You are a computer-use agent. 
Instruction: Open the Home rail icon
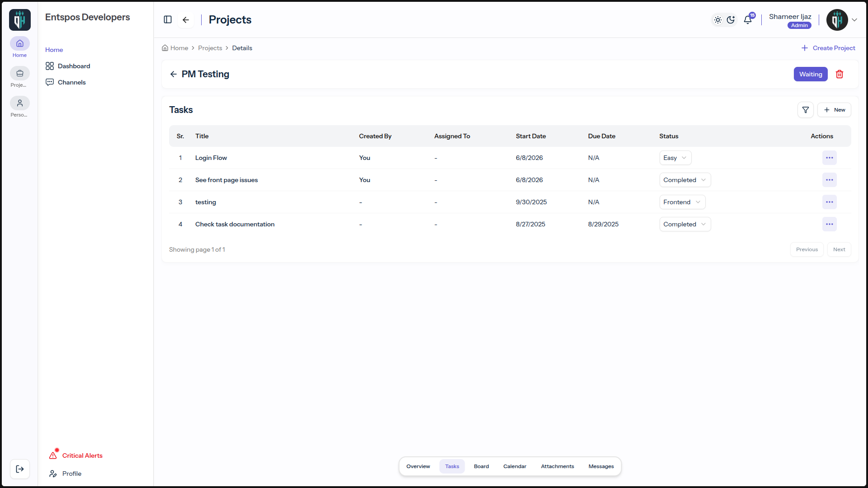(x=20, y=43)
